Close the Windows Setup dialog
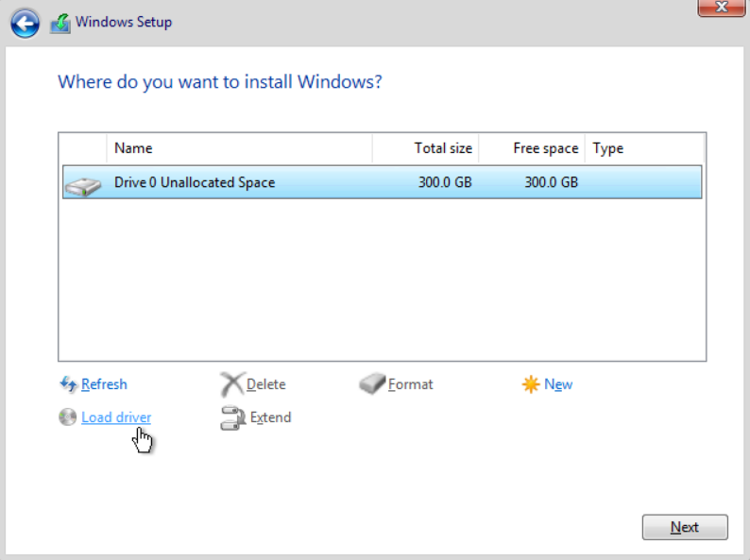 [x=722, y=8]
